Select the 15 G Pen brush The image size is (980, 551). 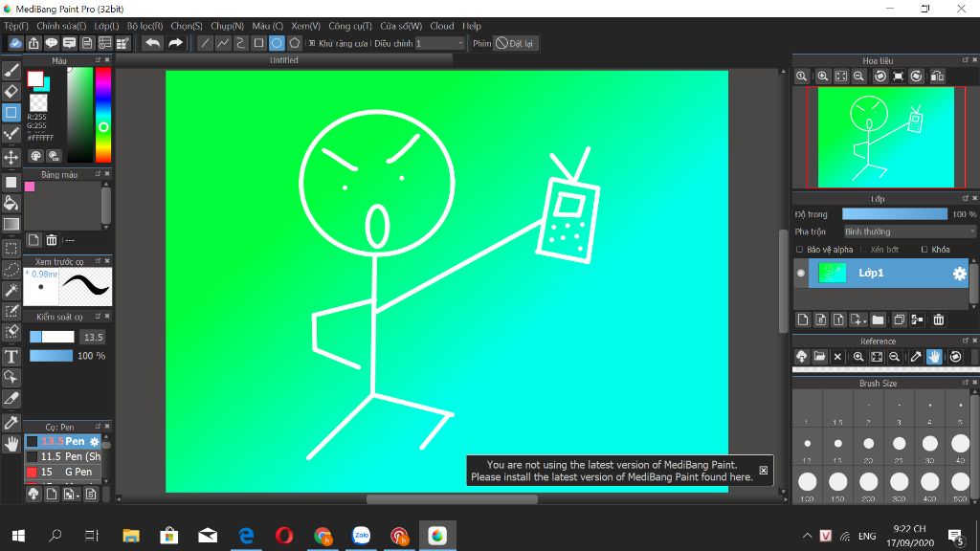(63, 472)
